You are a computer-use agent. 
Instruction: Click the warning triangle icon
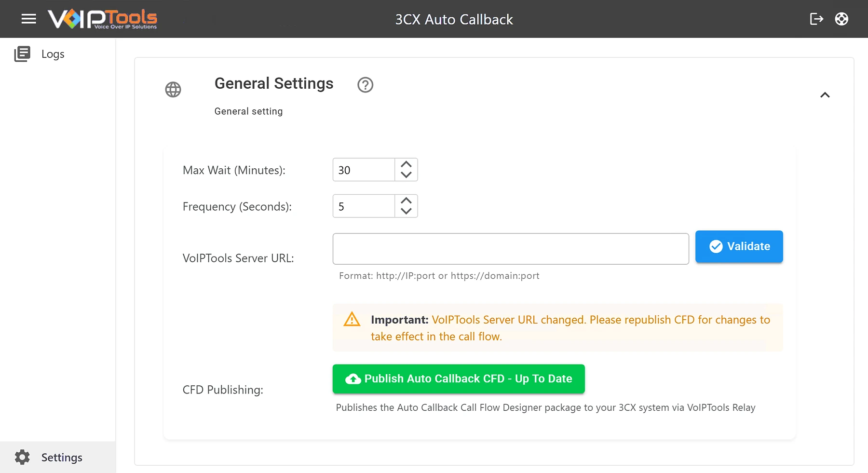click(x=352, y=319)
